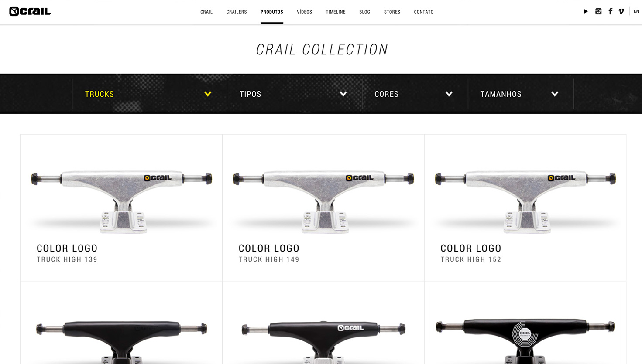Open Color Logo Truck High 149 product

click(x=323, y=208)
